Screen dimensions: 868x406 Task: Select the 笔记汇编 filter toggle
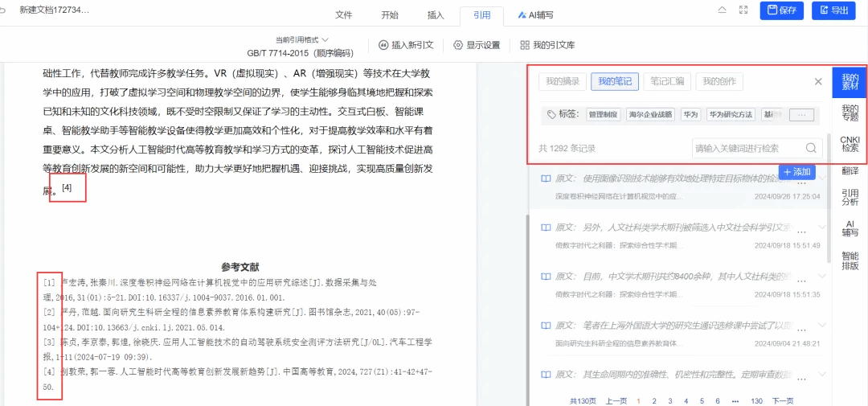pos(667,81)
